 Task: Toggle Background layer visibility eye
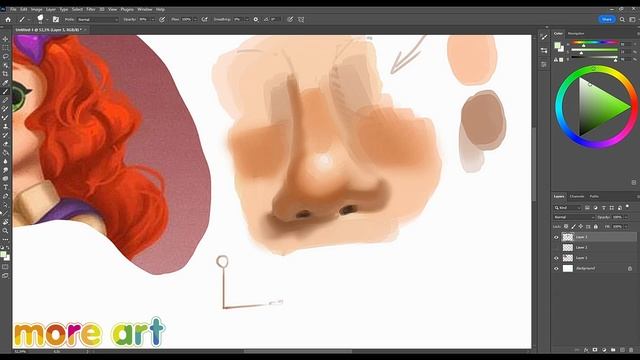556,269
